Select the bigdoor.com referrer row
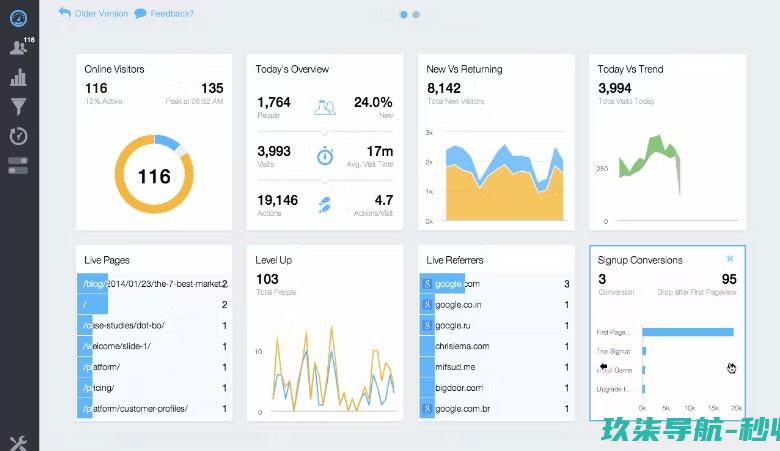This screenshot has width=780, height=451. (x=496, y=388)
